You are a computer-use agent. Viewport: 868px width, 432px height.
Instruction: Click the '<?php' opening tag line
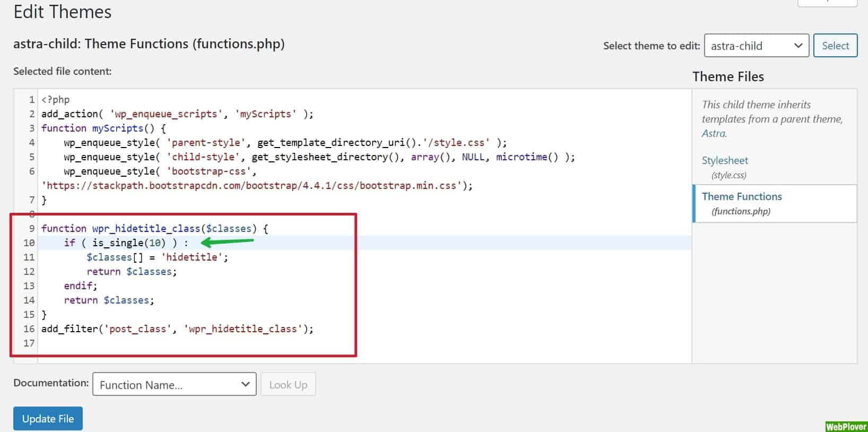coord(55,100)
